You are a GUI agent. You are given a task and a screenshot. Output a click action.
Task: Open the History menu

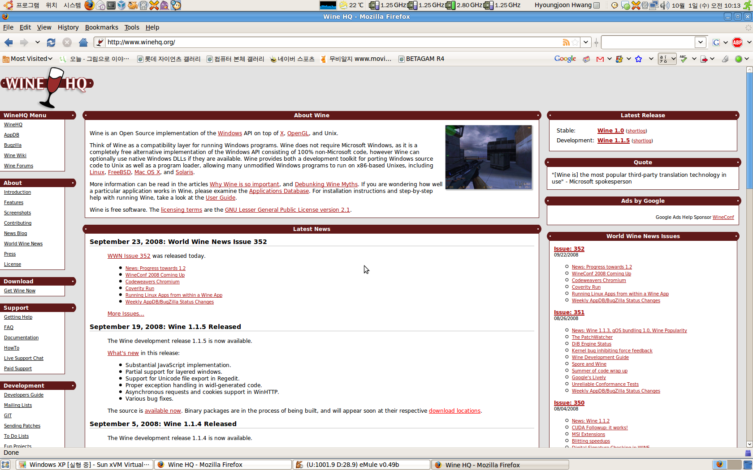pos(68,27)
